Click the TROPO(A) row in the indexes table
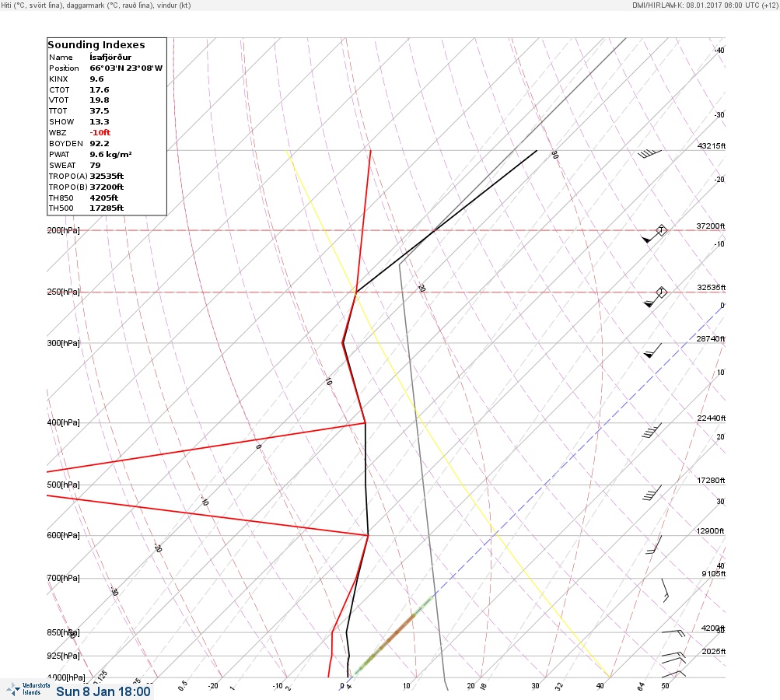The width and height of the screenshot is (780, 700). pyautogui.click(x=86, y=176)
